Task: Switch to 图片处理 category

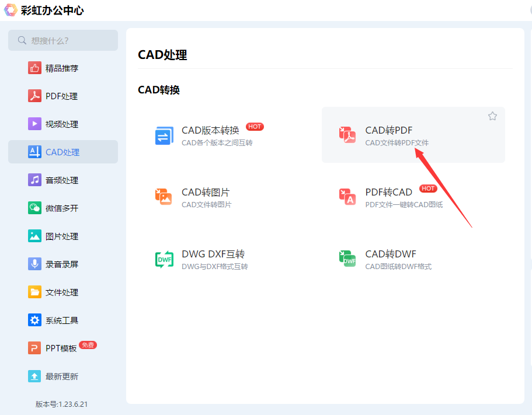Action: (x=63, y=236)
